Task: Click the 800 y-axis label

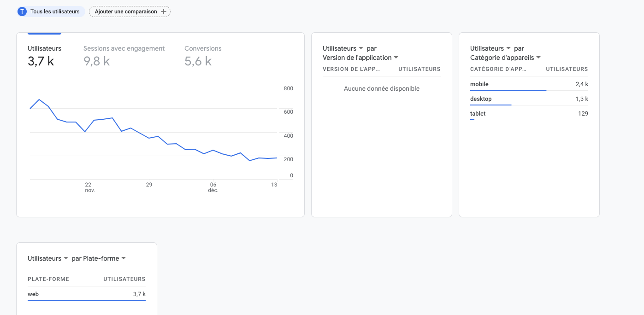Action: click(x=289, y=88)
